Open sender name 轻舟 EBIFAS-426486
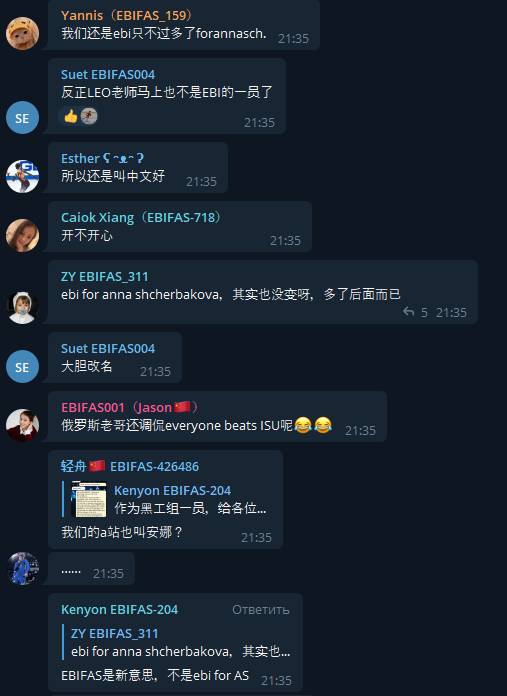507x696 pixels. click(x=130, y=467)
